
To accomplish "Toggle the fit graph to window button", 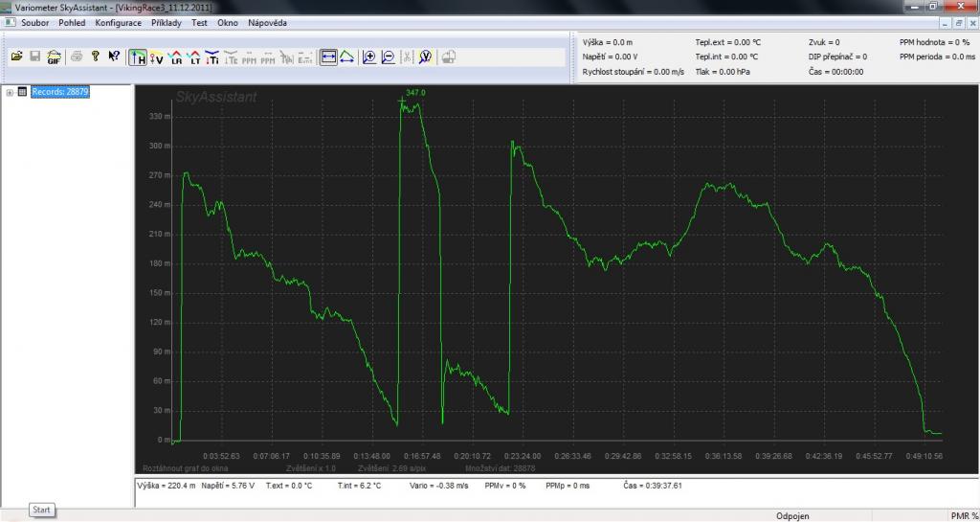I will coord(328,57).
